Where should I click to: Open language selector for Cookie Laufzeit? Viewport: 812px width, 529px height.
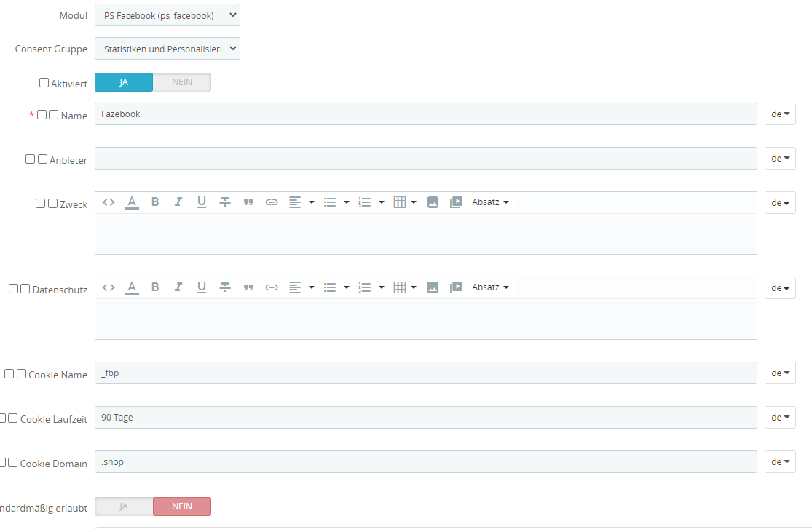[x=780, y=417]
